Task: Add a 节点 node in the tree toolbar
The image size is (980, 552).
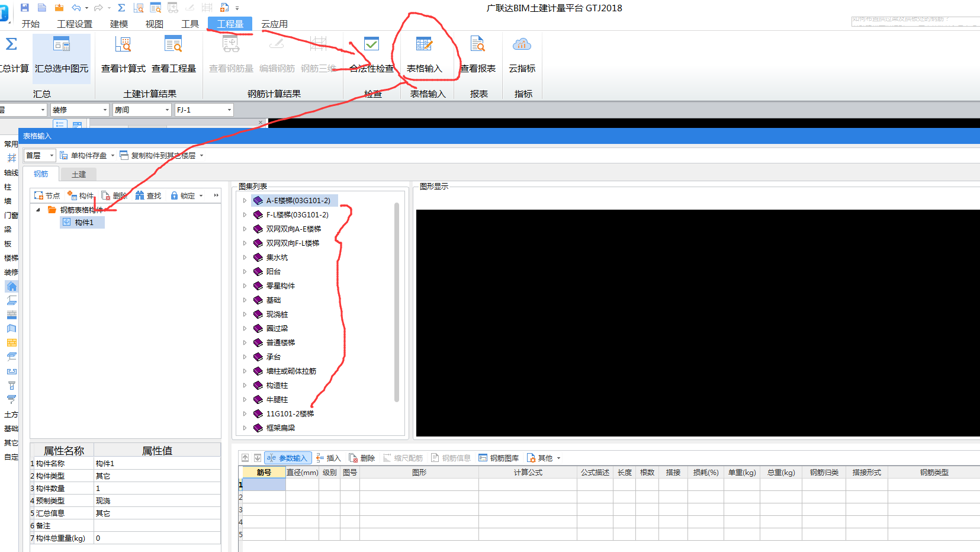Action: coord(47,195)
